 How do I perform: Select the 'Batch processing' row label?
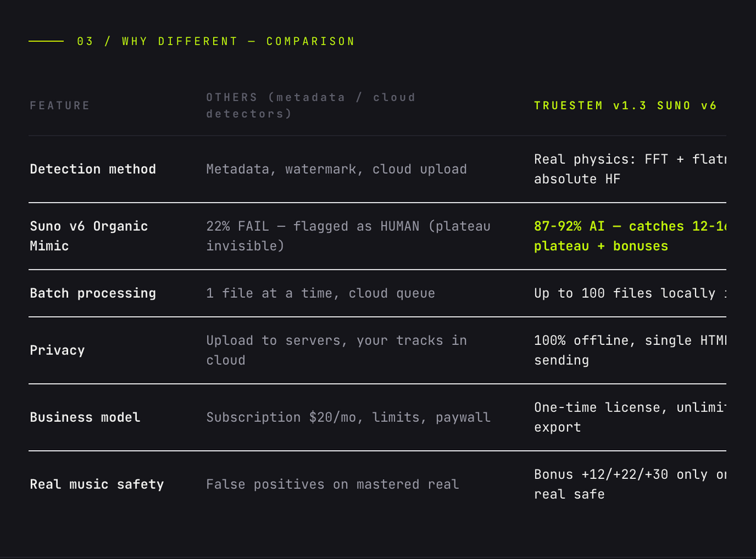(93, 293)
